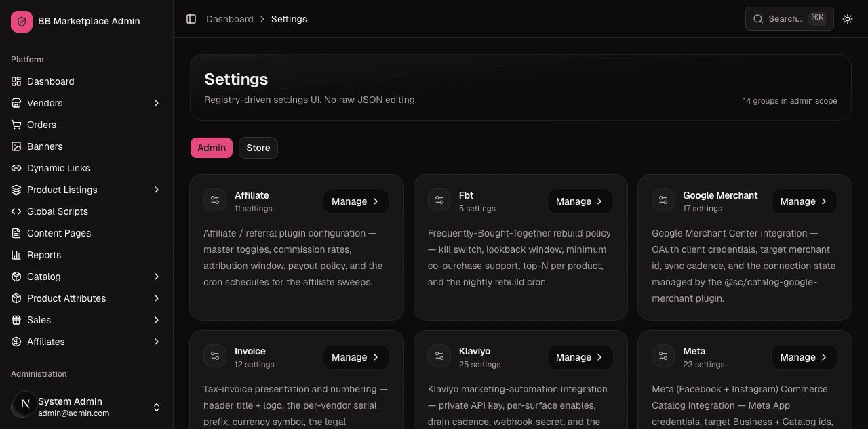Open Dashboard from the sidebar menu
Screen dimensions: 868x429
pos(87,81)
